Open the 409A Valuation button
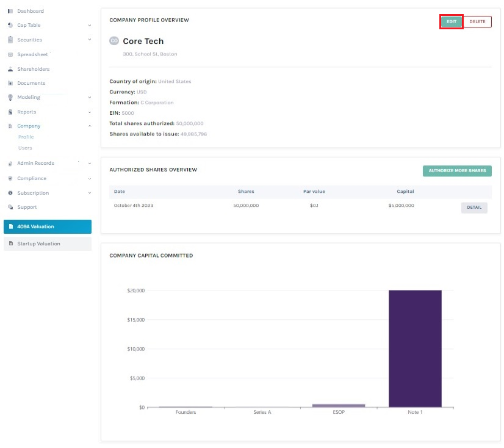Image resolution: width=504 pixels, height=448 pixels. pos(48,226)
